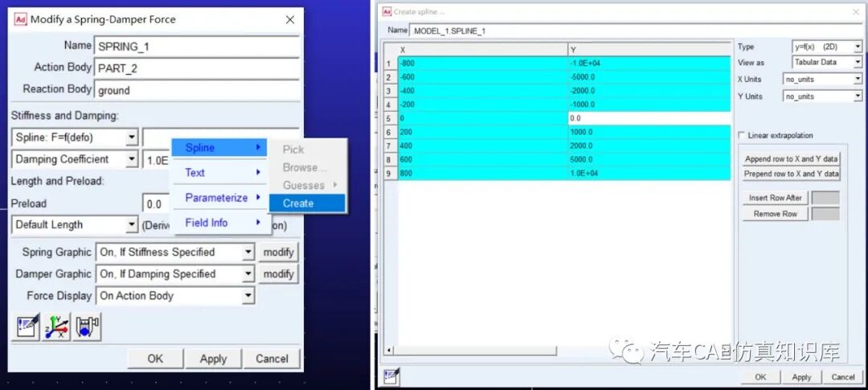
Task: Click the comments icon in Spring-Damper dialog
Action: coord(26,326)
